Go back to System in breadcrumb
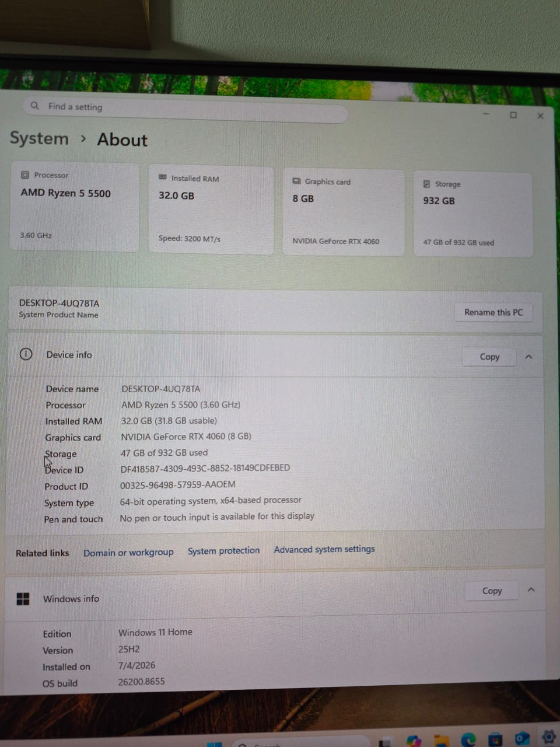Viewport: 560px width, 747px height. (39, 138)
